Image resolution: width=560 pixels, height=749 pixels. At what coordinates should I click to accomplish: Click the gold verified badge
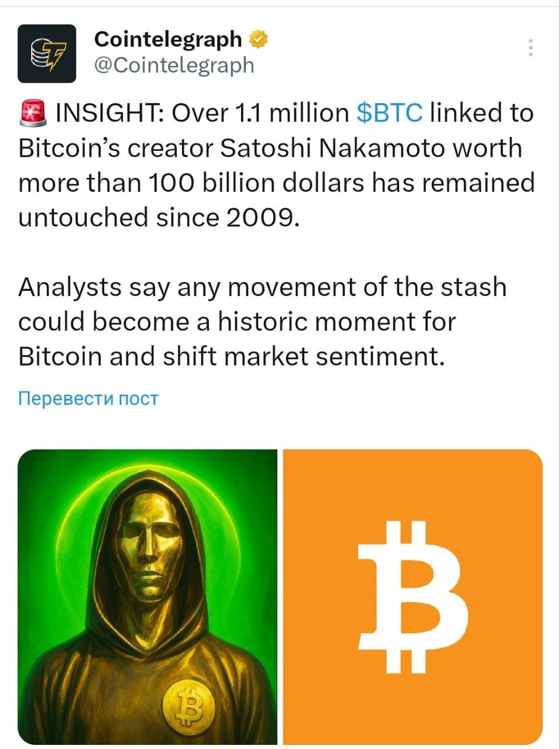(x=259, y=39)
